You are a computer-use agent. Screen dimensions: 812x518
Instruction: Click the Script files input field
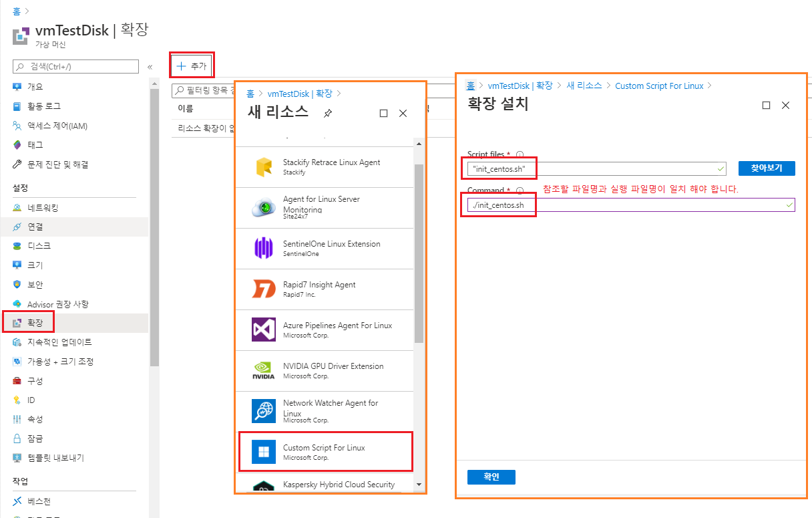[597, 168]
